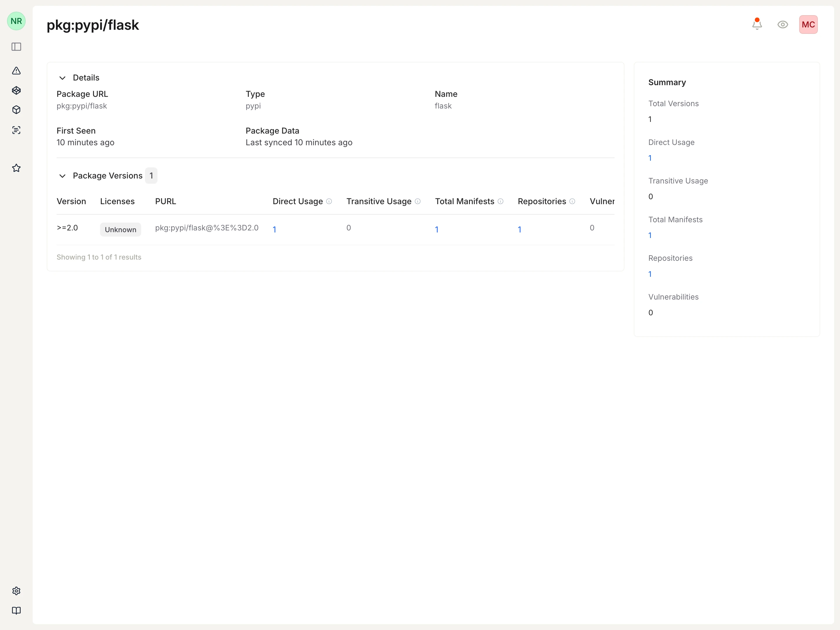The height and width of the screenshot is (630, 840).
Task: Open settings gear icon in sidebar
Action: [x=16, y=591]
